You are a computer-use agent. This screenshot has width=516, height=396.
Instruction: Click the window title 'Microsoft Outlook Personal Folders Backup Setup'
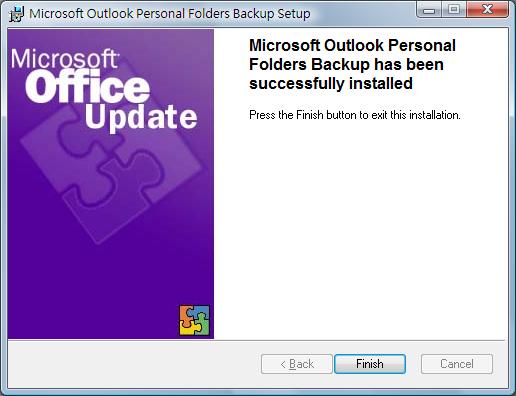click(170, 14)
